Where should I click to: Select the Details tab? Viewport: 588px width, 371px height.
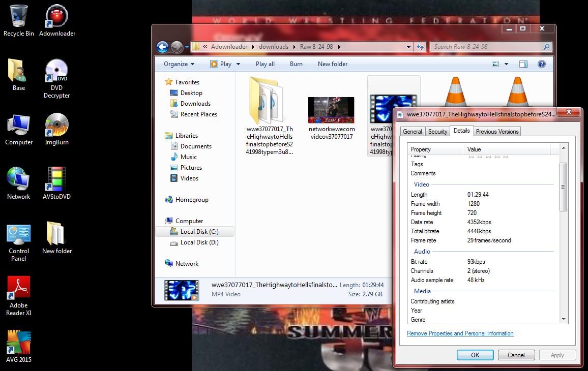pos(462,131)
